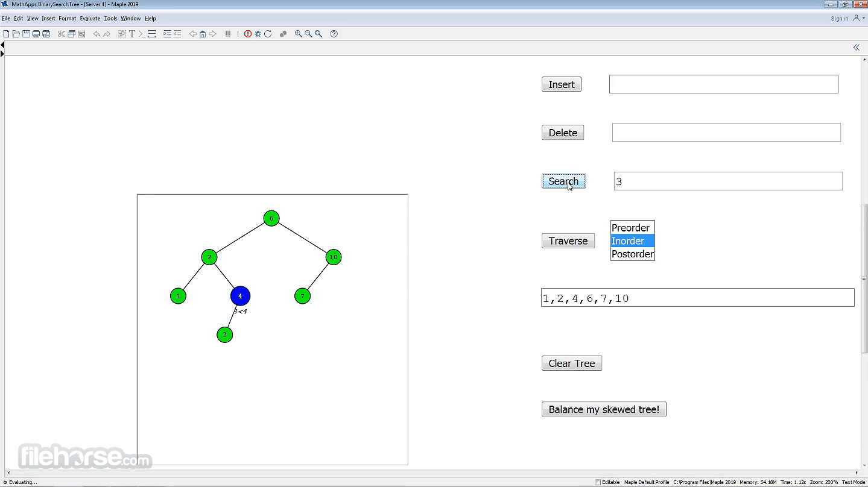The width and height of the screenshot is (868, 487).
Task: Insert a Maple prompt with the > icon
Action: [142, 34]
